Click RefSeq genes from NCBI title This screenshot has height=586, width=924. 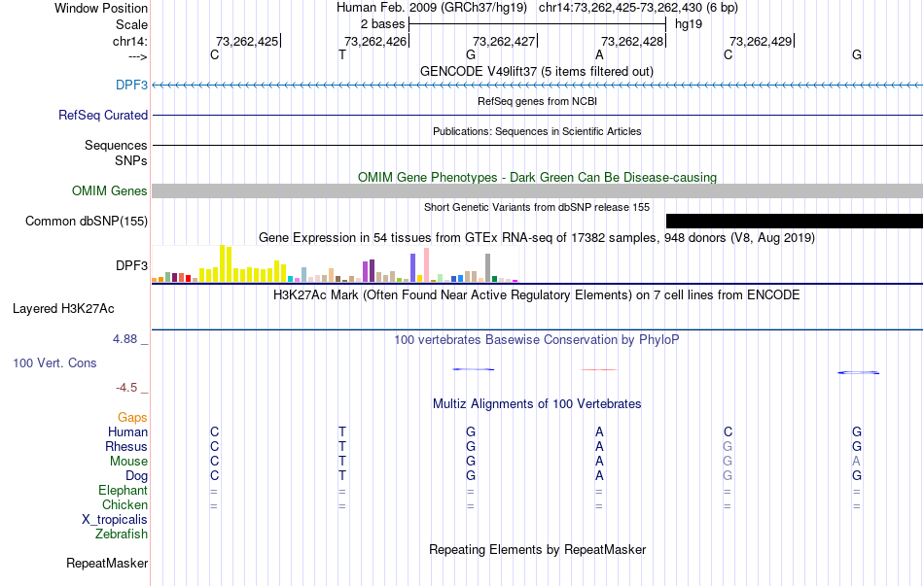(538, 101)
